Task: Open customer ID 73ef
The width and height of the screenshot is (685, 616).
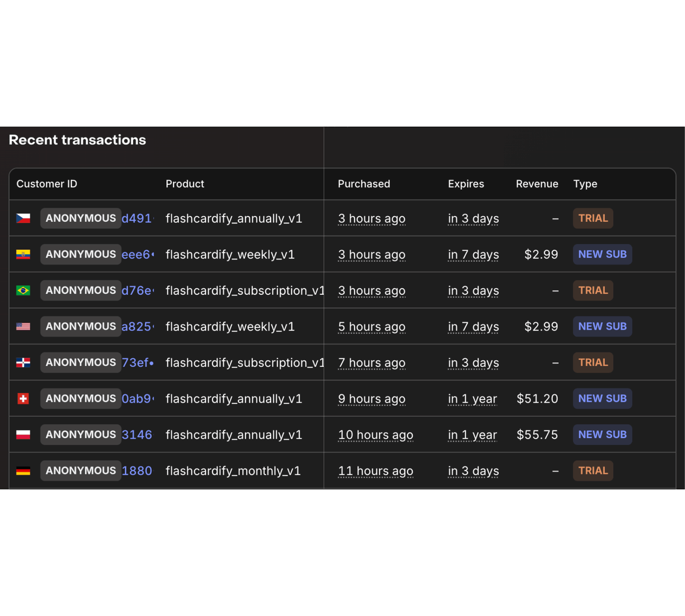Action: click(137, 362)
